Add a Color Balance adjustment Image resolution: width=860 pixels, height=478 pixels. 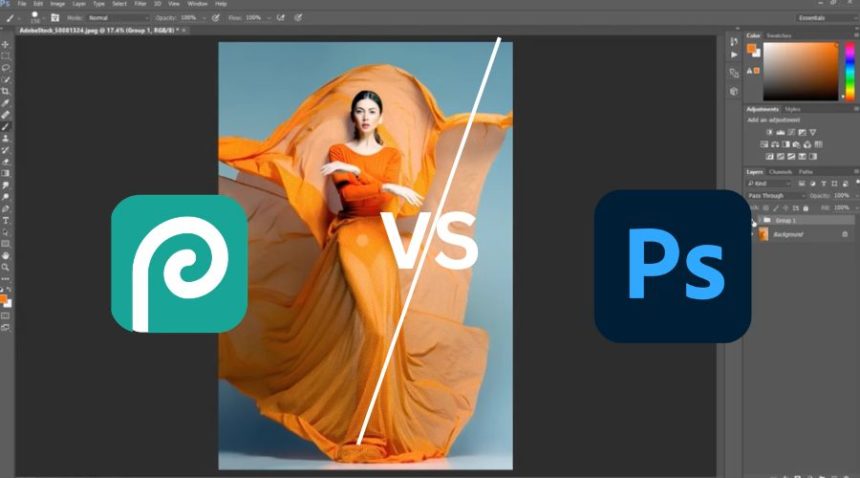[775, 144]
